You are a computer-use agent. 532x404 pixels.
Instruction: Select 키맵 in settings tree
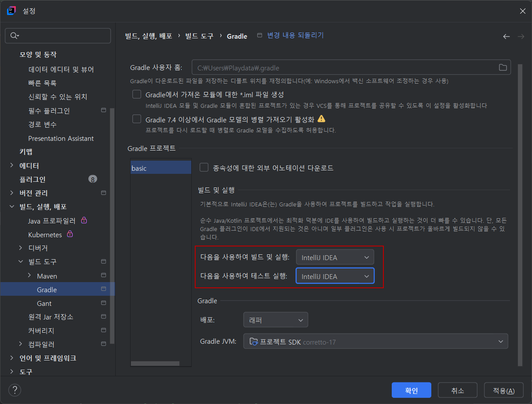pos(26,152)
